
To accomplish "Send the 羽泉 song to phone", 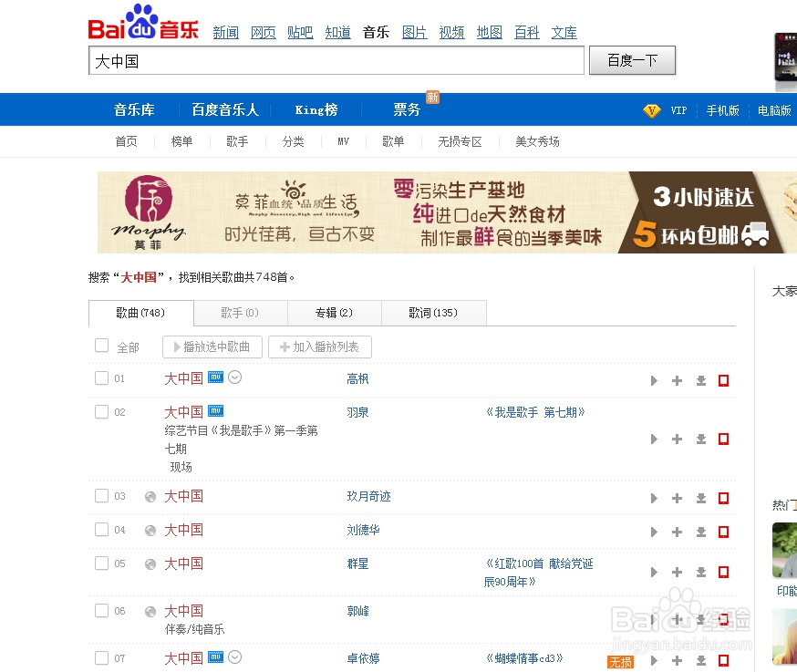I will pyautogui.click(x=723, y=439).
